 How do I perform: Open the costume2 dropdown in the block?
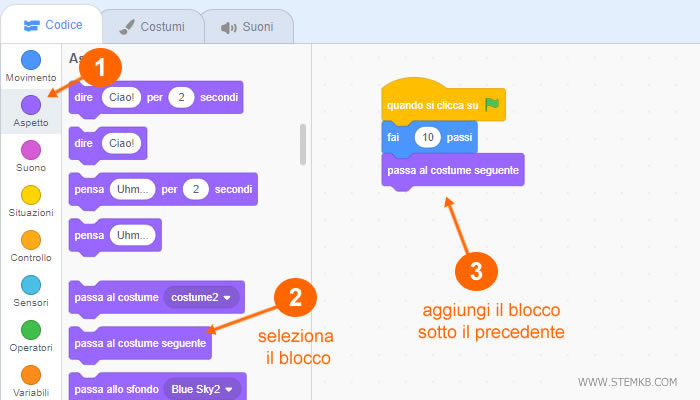click(x=205, y=298)
